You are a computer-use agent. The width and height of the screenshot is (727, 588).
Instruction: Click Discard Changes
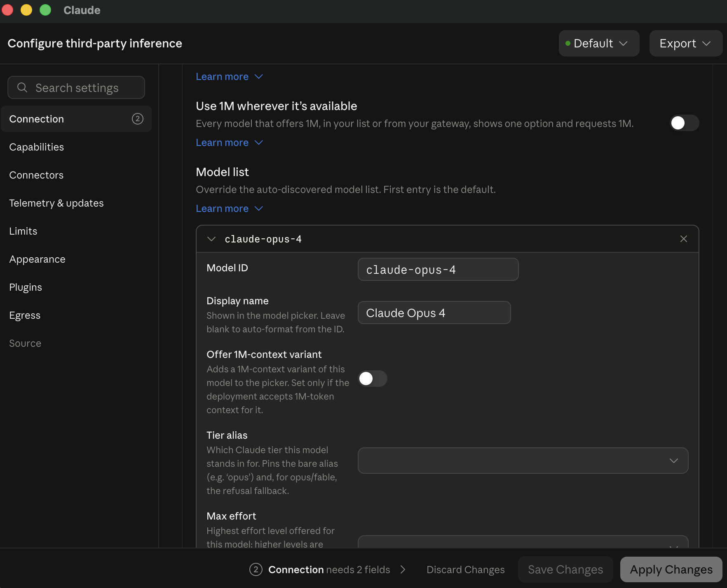click(465, 569)
